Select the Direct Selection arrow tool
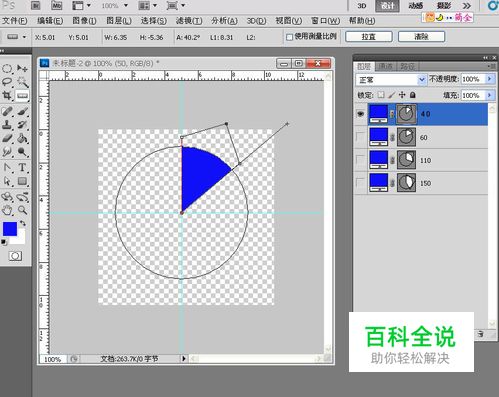This screenshot has height=397, width=499. pos(7,181)
